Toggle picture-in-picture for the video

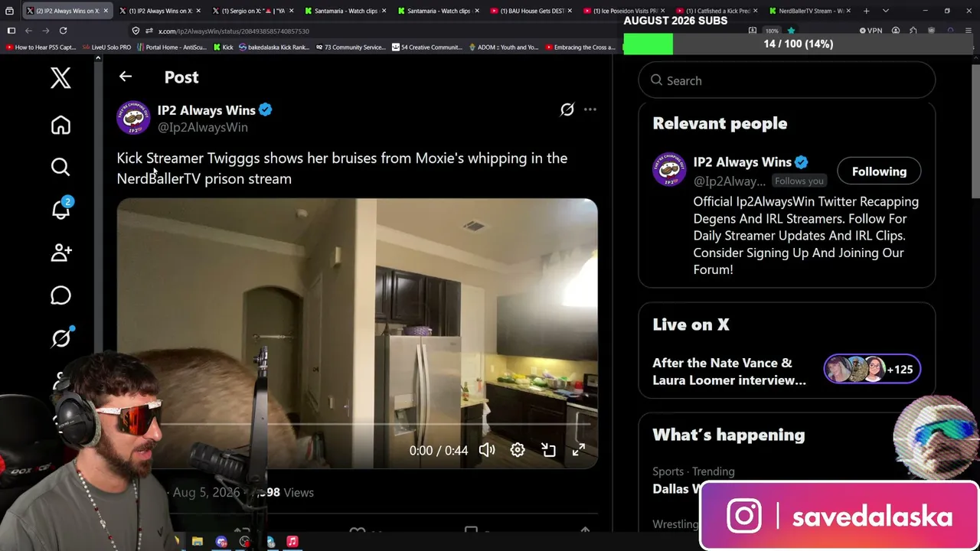pos(548,450)
